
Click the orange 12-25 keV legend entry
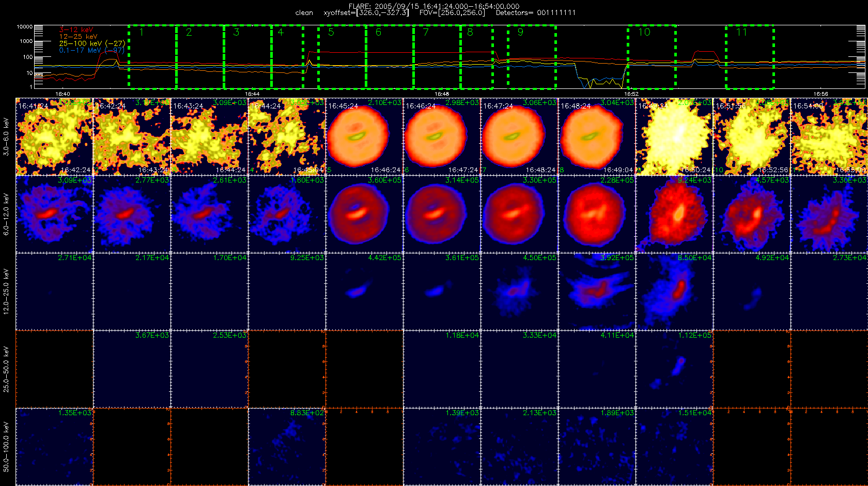(78, 37)
